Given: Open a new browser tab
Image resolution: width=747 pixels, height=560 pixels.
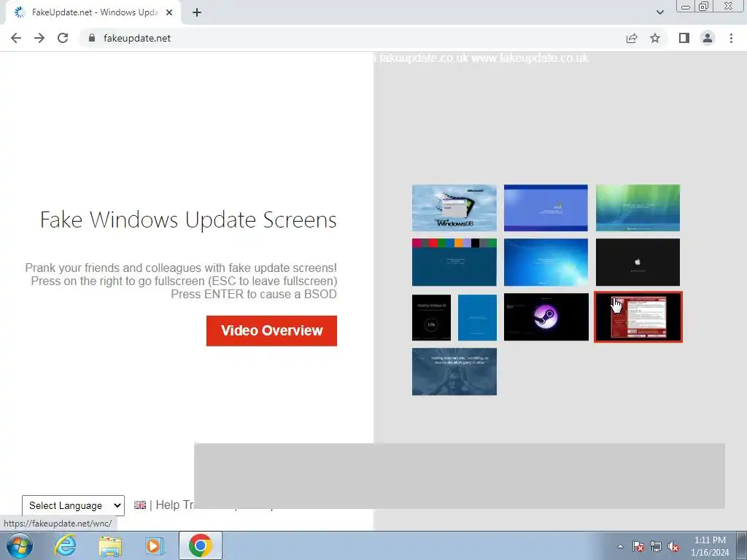Looking at the screenshot, I should point(197,12).
